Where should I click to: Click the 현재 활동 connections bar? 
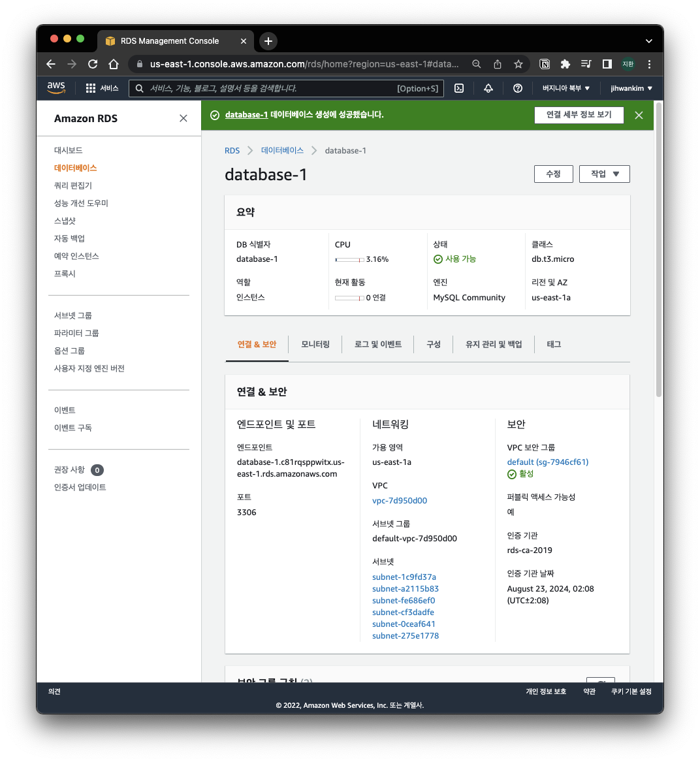point(349,298)
